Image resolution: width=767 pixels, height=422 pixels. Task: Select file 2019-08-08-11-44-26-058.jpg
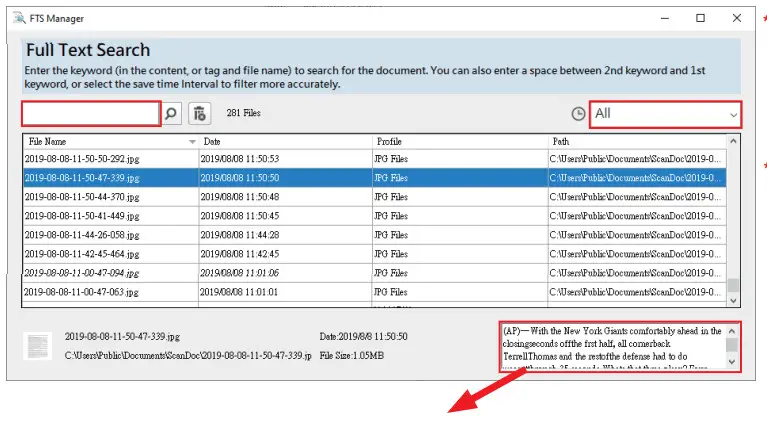[82, 235]
